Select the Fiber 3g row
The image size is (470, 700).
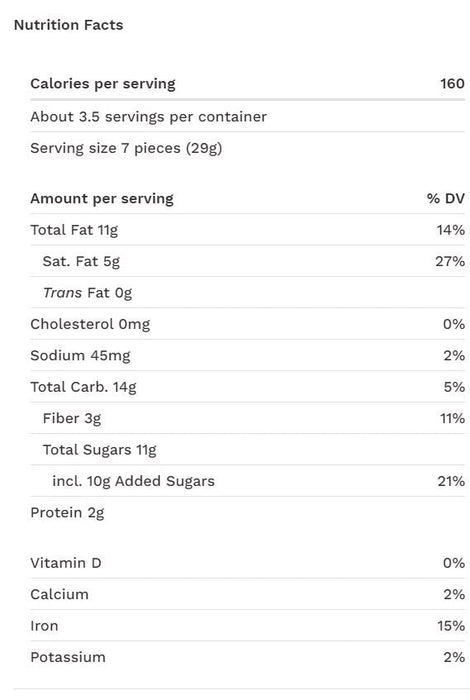click(247, 418)
